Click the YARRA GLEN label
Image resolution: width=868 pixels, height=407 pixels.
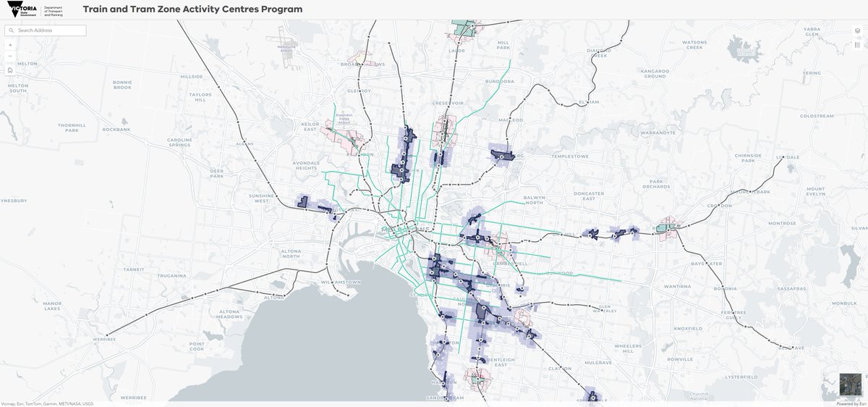point(812,31)
